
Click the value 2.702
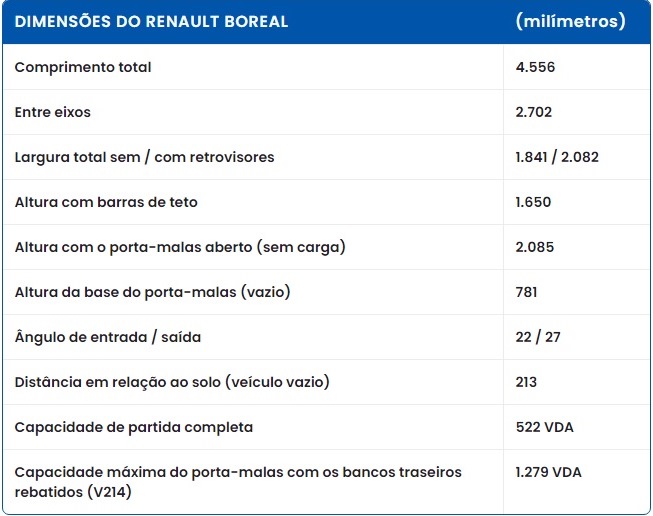click(x=533, y=112)
